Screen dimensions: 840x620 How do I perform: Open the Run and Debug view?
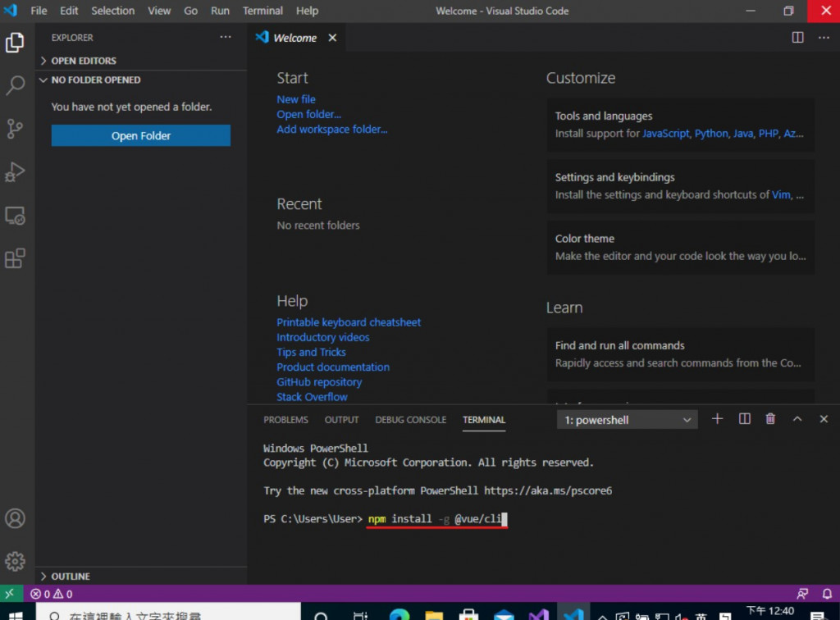15,172
